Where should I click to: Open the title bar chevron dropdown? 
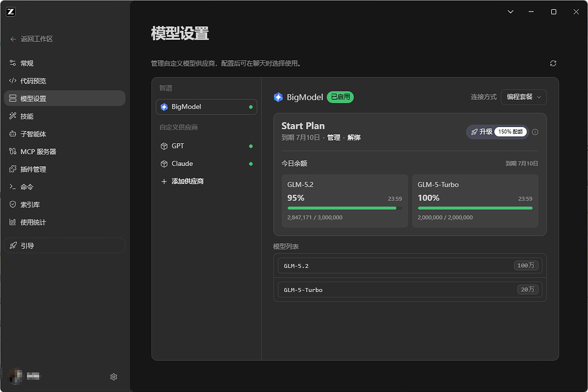tap(510, 11)
